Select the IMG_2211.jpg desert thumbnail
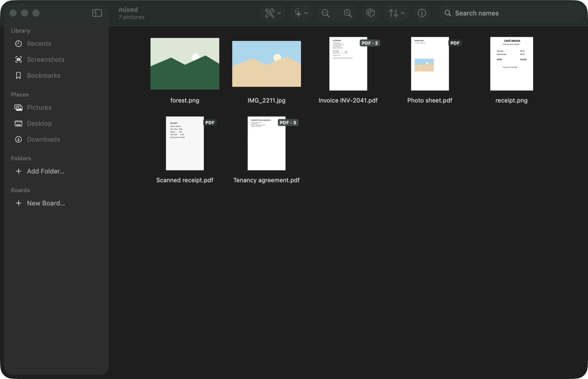The width and height of the screenshot is (588, 379). click(x=266, y=64)
